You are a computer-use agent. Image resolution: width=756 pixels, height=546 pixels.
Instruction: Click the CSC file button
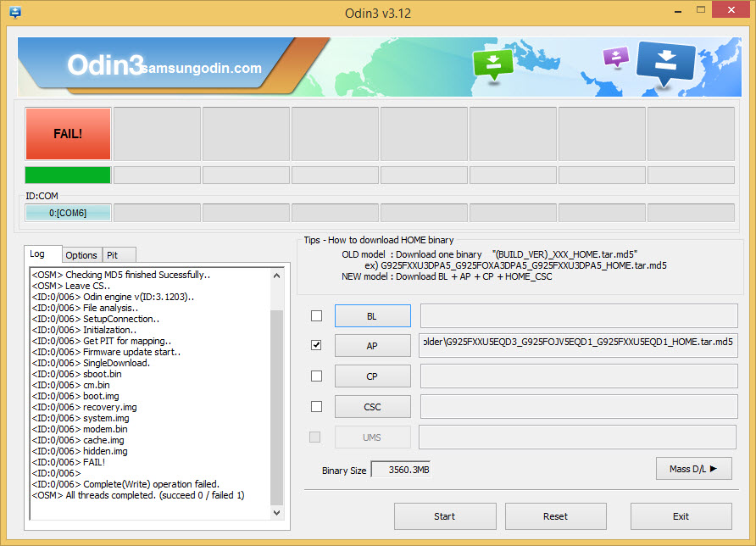[x=373, y=407]
